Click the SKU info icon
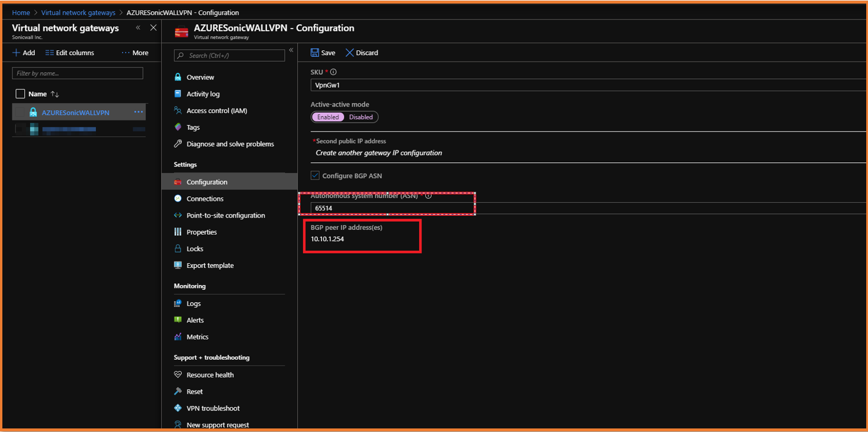This screenshot has width=868, height=432. click(x=333, y=72)
